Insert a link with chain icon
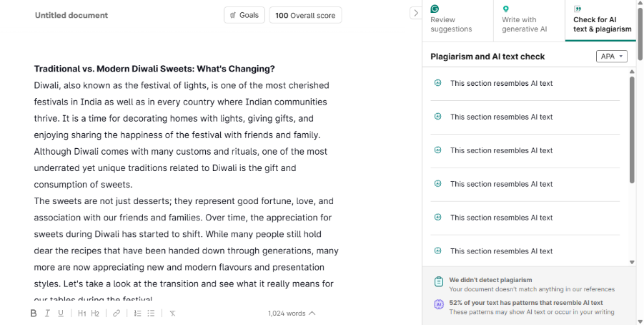This screenshot has height=325, width=644. 117,314
